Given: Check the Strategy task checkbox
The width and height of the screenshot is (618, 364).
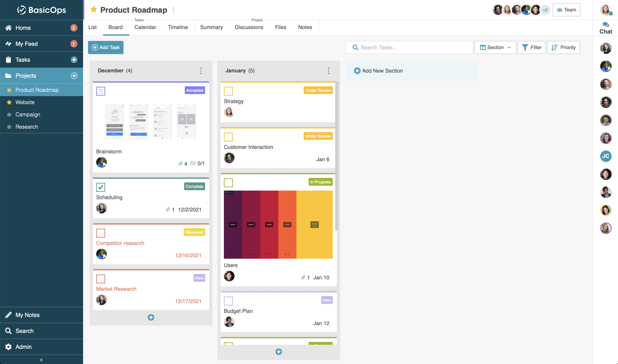Looking at the screenshot, I should (228, 91).
